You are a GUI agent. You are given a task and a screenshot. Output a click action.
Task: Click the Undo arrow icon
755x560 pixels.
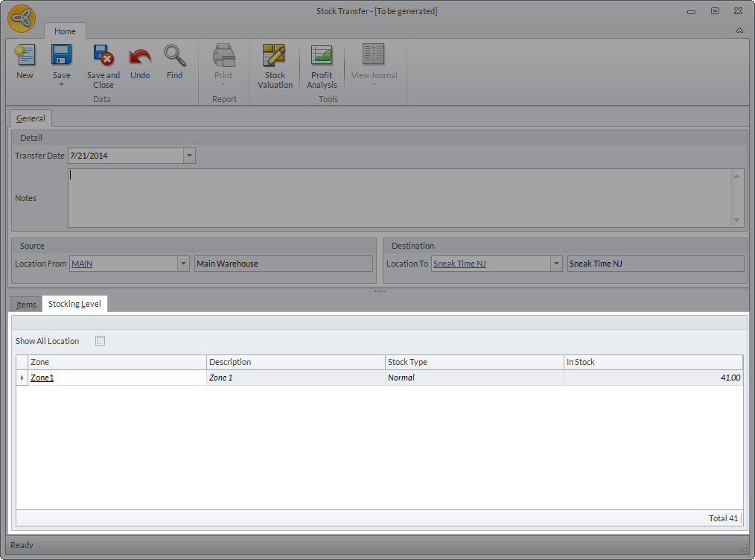click(140, 56)
